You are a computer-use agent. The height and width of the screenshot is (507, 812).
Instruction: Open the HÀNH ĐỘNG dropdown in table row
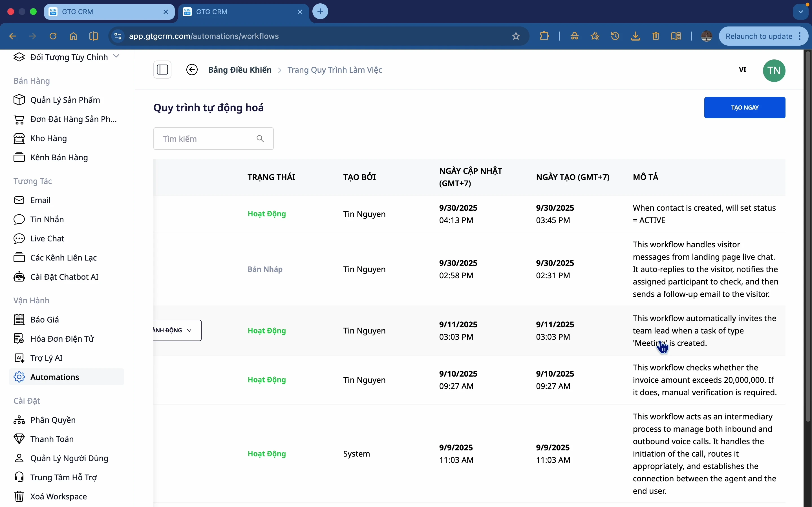click(177, 330)
